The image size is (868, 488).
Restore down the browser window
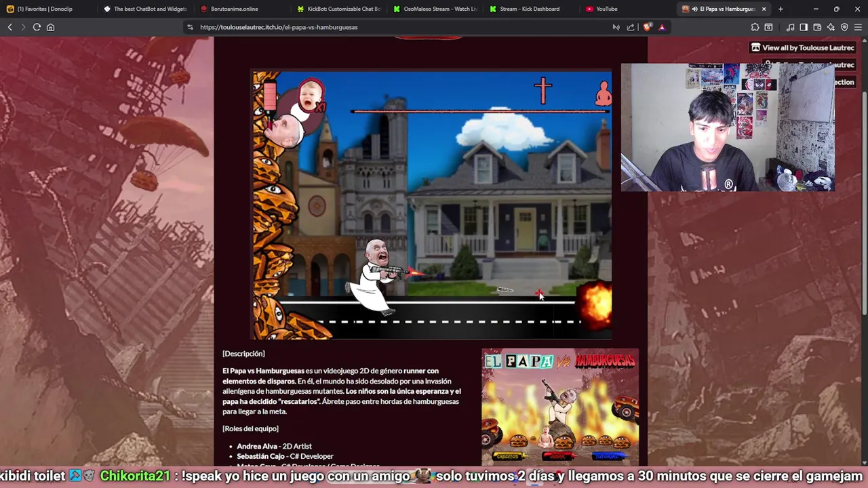click(837, 9)
